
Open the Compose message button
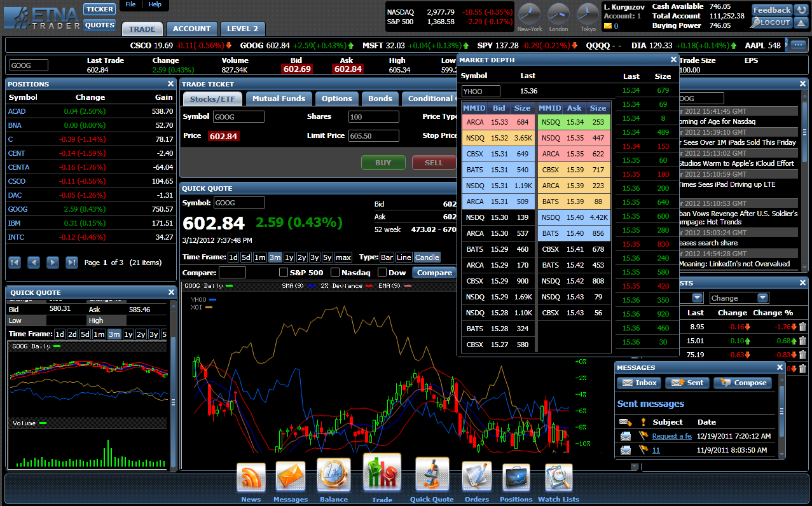click(743, 383)
